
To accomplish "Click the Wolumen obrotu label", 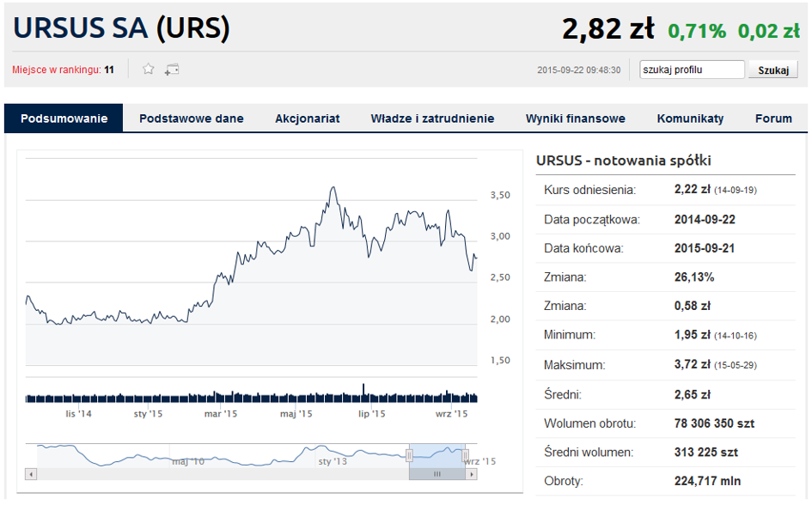I will pos(589,423).
